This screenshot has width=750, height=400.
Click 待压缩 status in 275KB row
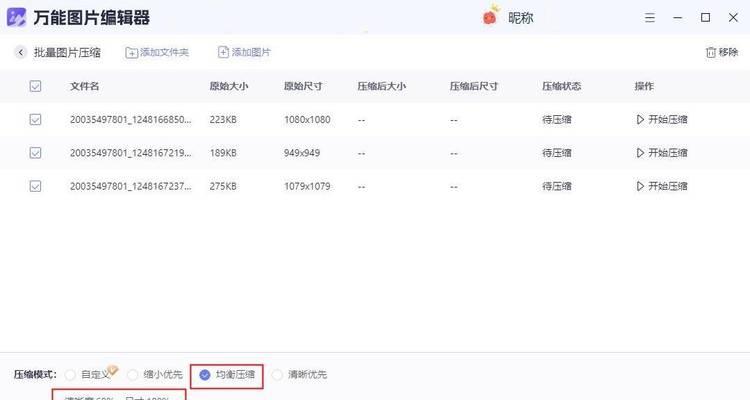pos(557,186)
